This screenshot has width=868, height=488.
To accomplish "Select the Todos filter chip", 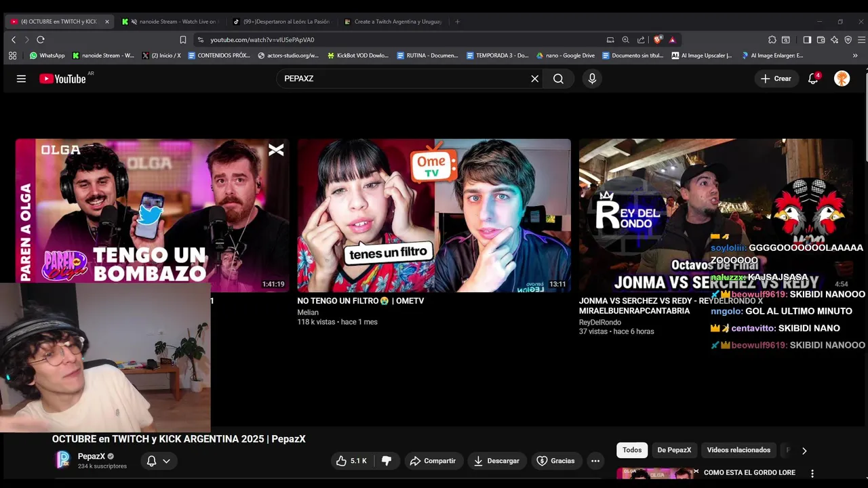I will [x=632, y=450].
